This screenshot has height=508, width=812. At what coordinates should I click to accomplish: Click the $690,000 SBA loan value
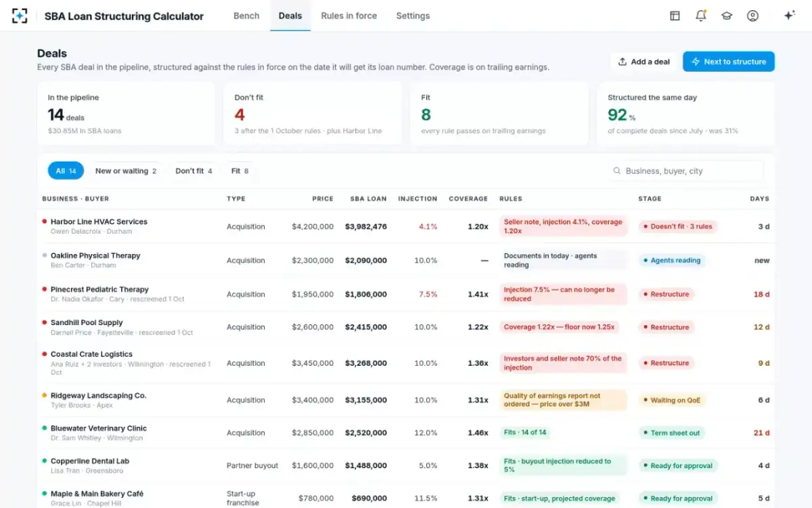click(x=369, y=499)
